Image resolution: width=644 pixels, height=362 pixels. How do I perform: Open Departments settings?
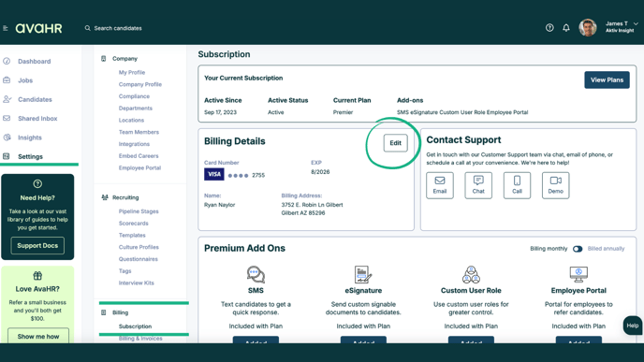[x=136, y=109]
